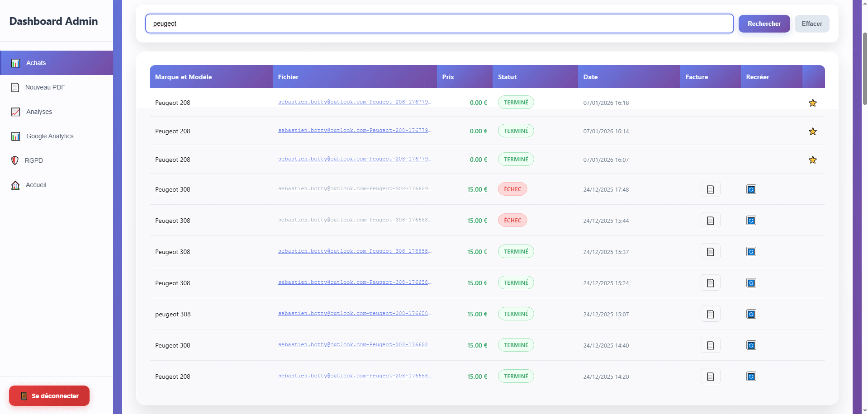868x414 pixels.
Task: Recreate PDF for purchase dated 24/12/2025 15:24
Action: (x=751, y=283)
